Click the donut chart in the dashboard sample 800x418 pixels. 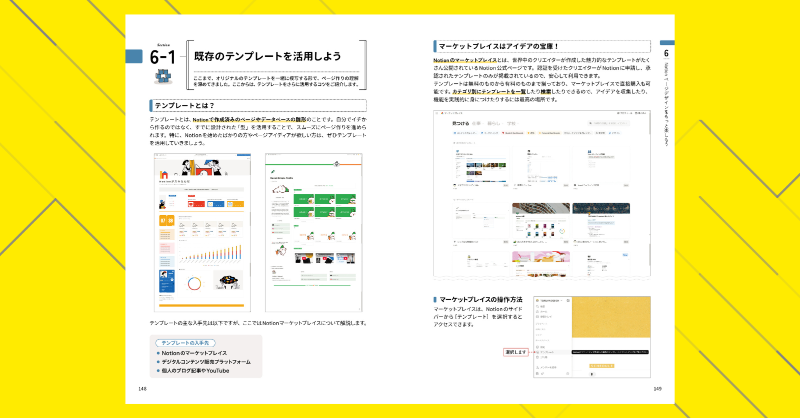pyautogui.click(x=194, y=283)
